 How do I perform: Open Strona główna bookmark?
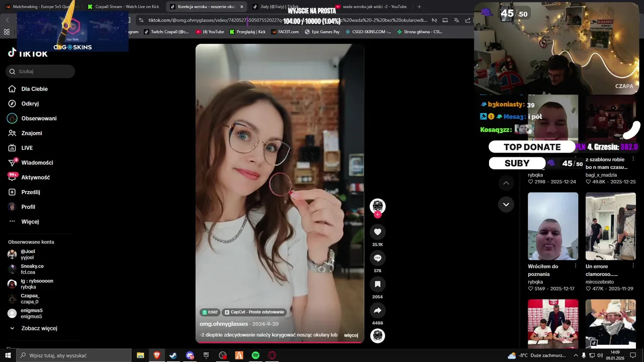(x=420, y=32)
